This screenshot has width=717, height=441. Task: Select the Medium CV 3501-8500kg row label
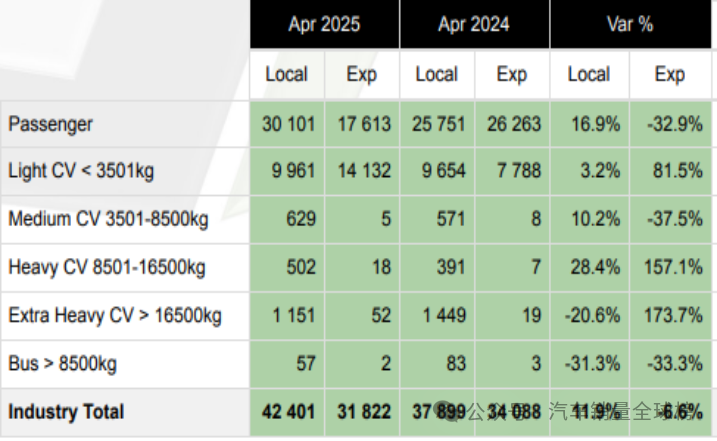point(108,219)
